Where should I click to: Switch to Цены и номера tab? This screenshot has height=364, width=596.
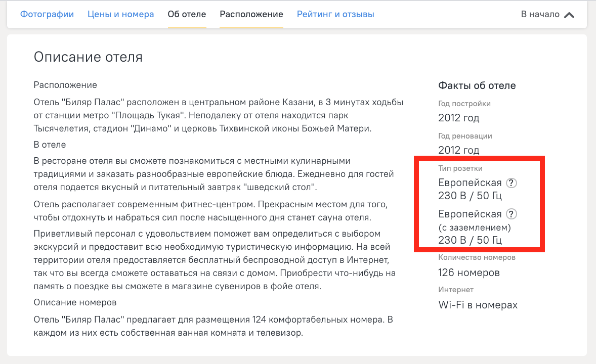point(120,14)
